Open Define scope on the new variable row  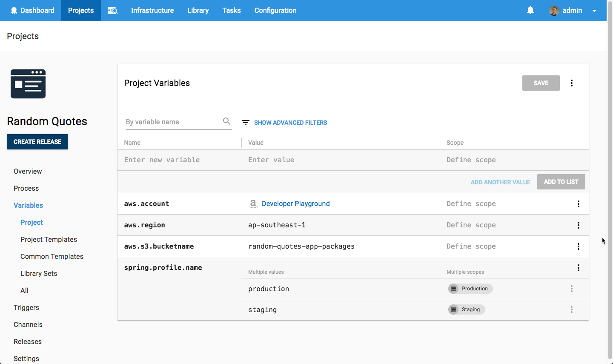471,160
